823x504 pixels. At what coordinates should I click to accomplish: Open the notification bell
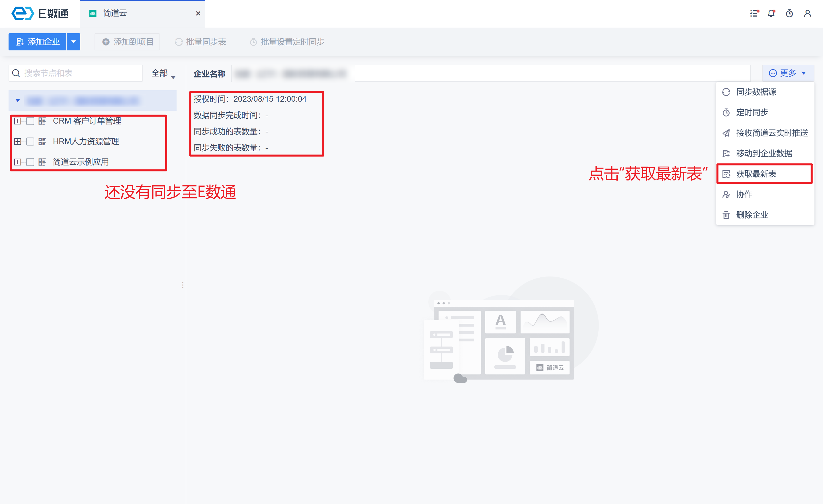771,13
